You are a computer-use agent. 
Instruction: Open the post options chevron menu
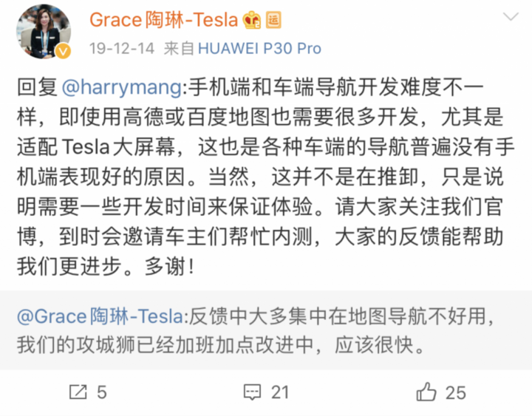point(509,16)
